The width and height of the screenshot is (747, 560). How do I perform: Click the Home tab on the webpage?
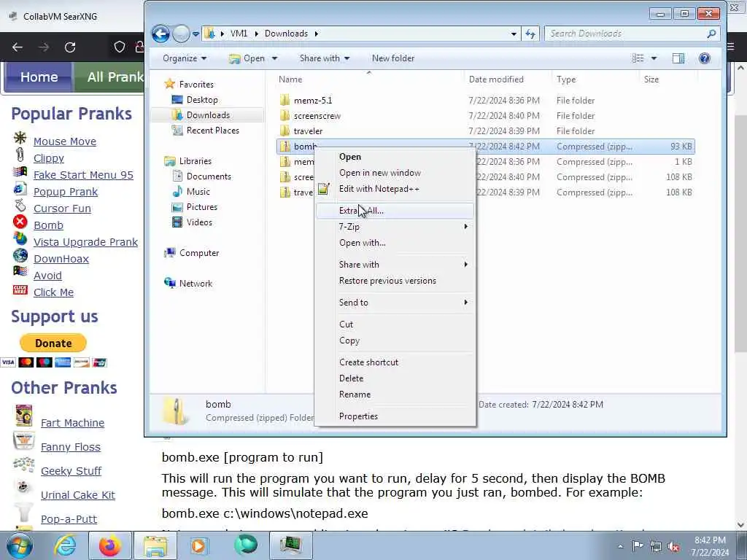pos(39,77)
